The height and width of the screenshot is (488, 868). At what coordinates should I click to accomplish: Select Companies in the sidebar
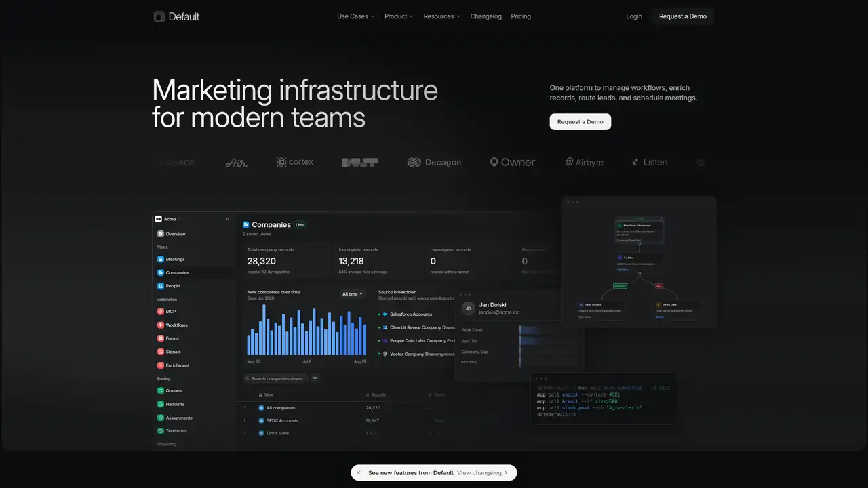(173, 272)
